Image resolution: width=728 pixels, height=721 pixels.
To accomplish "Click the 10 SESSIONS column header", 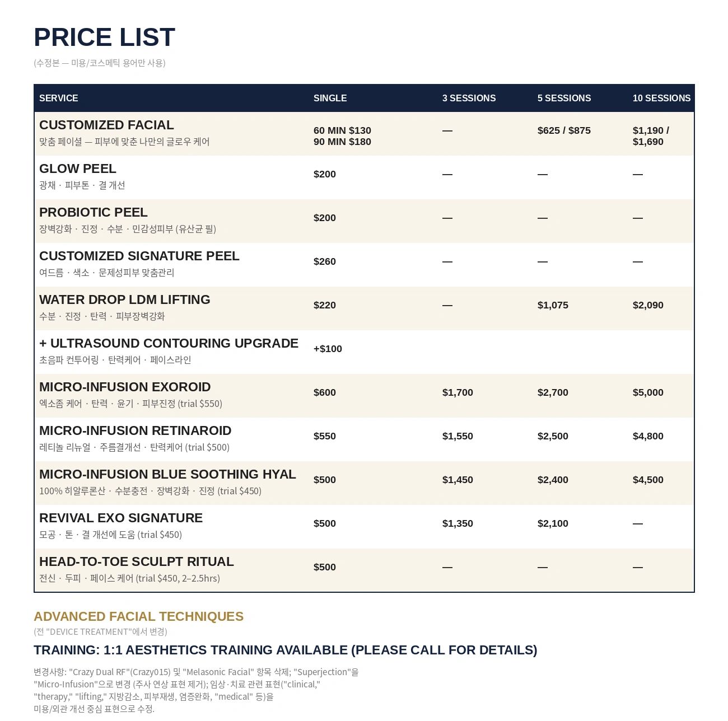I will [x=661, y=98].
